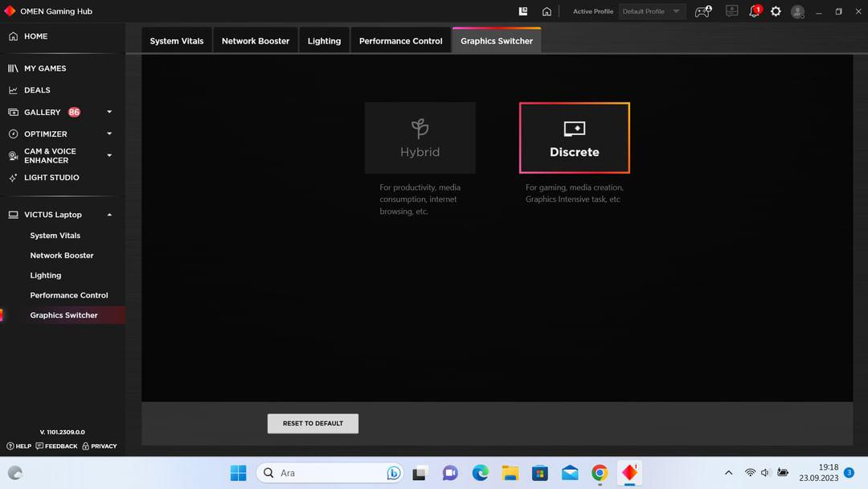The height and width of the screenshot is (489, 868).
Task: Click OMEN Gaming Hub taskbar icon
Action: [x=629, y=473]
